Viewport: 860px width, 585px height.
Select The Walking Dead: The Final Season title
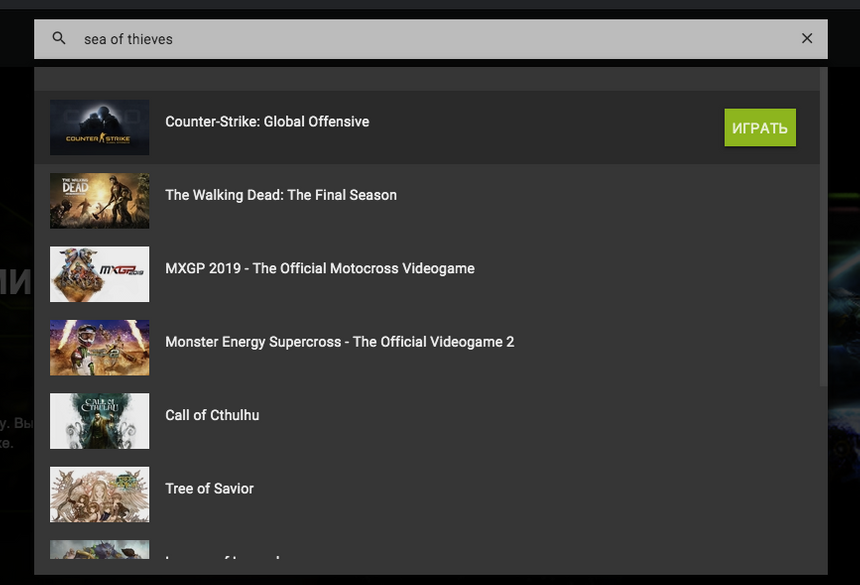tap(281, 195)
